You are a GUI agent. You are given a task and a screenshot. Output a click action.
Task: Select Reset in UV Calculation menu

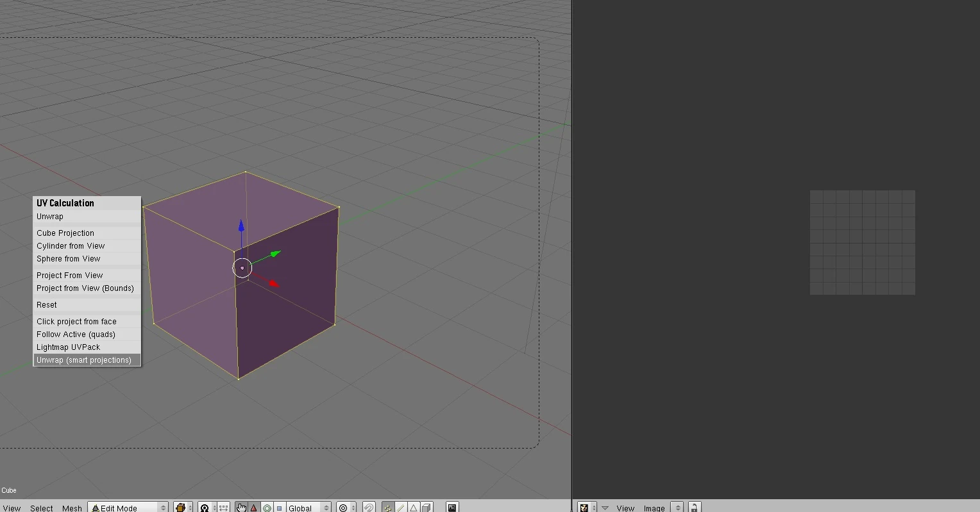(x=87, y=305)
